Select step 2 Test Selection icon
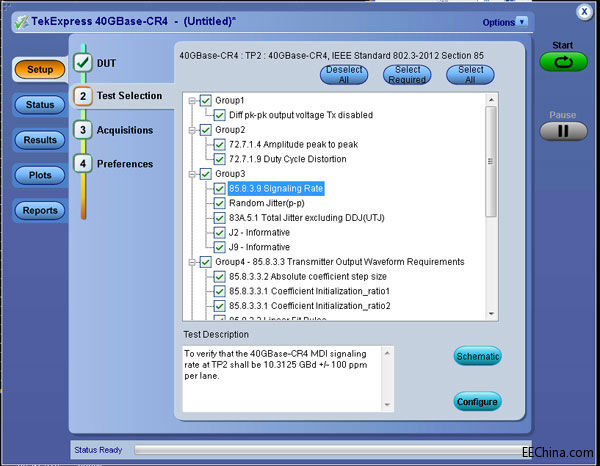Viewport: 600px width, 466px height. coord(83,96)
